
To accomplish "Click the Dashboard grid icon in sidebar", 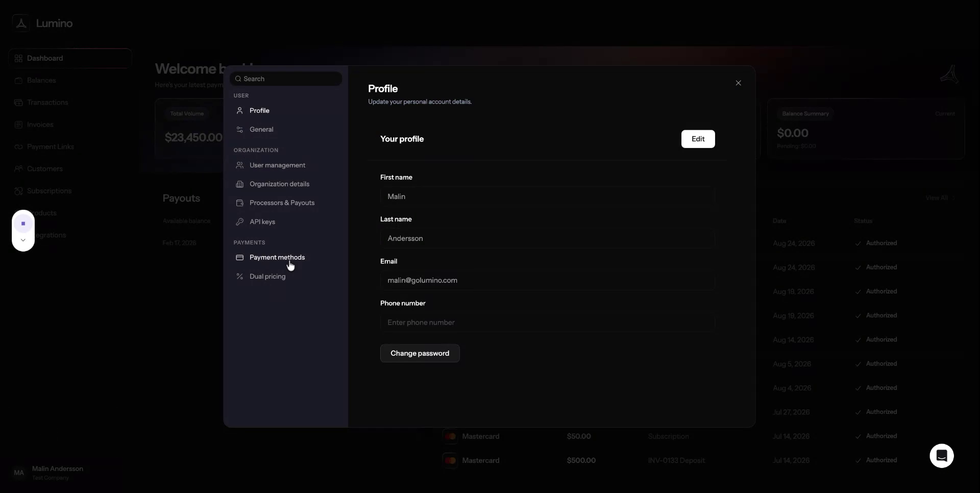I will [18, 58].
